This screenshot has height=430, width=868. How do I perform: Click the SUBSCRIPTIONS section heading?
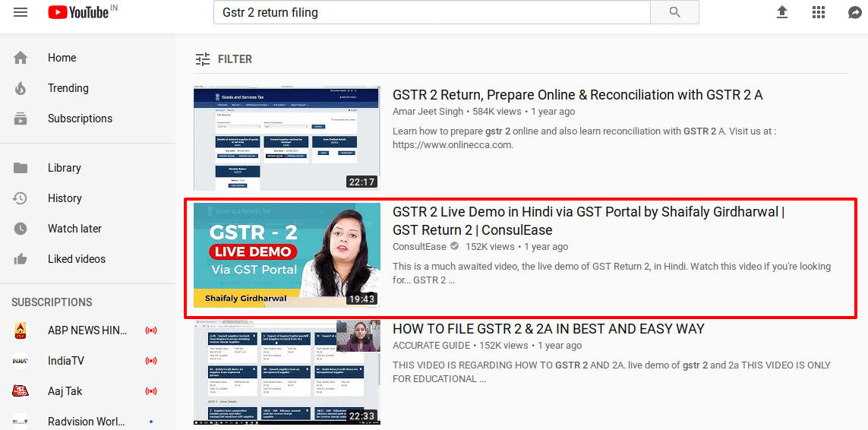pos(52,302)
